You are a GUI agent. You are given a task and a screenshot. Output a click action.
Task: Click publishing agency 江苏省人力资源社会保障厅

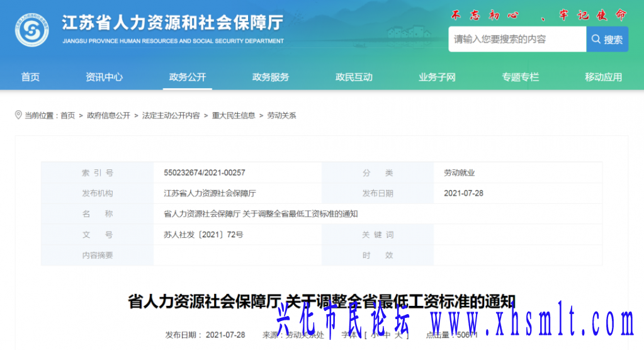pyautogui.click(x=210, y=193)
